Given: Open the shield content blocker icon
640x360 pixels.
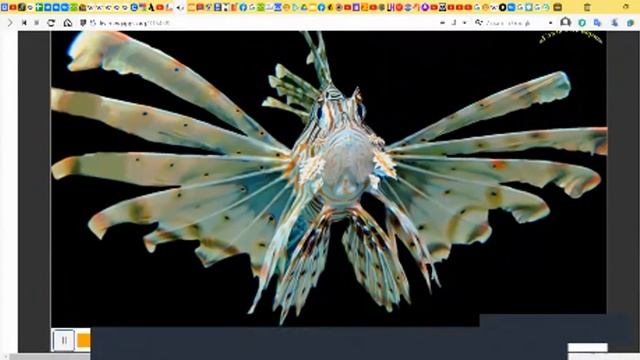Looking at the screenshot, I should 83,23.
